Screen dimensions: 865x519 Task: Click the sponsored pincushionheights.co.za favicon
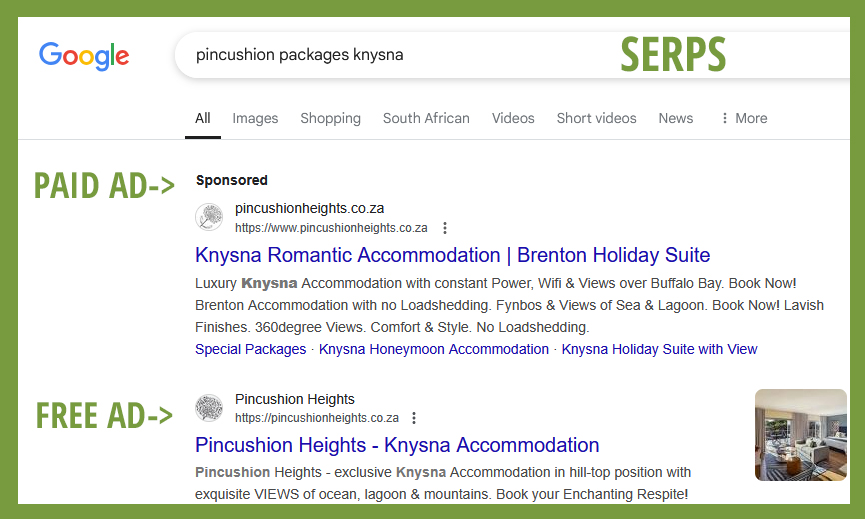[x=209, y=217]
